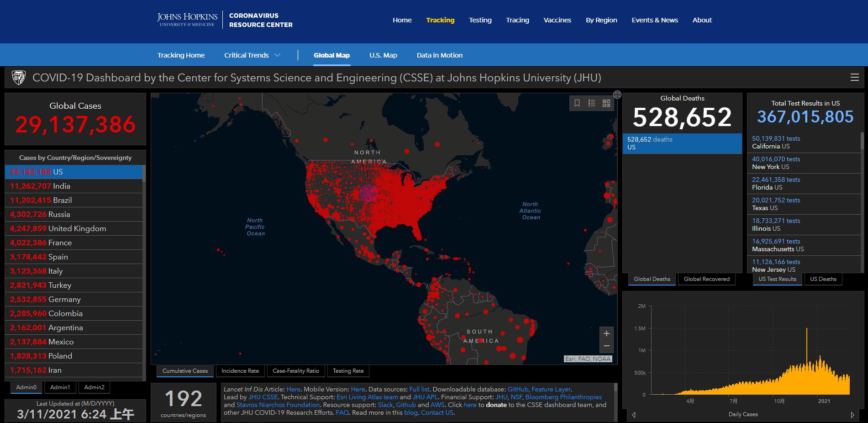Click the Johns Hopkins University logo

[x=187, y=20]
